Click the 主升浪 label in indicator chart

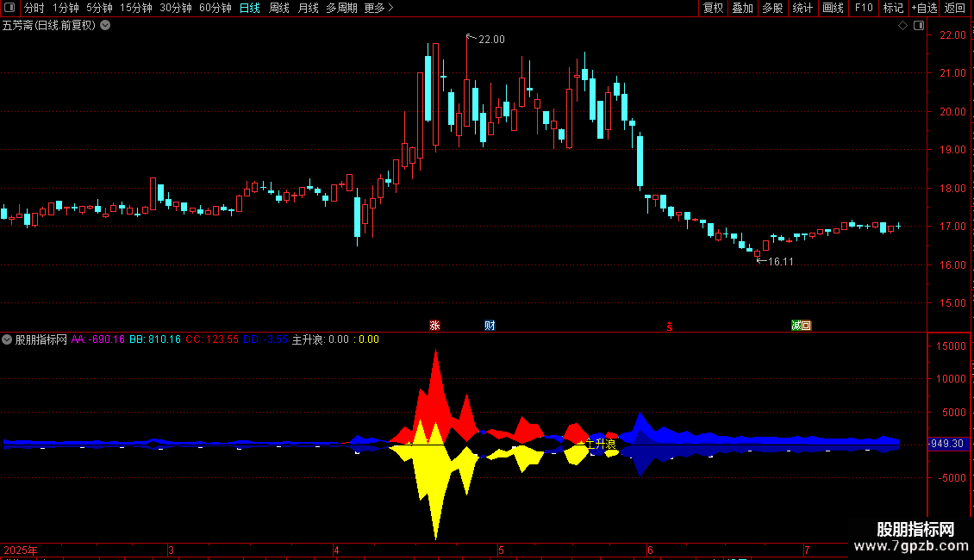(600, 444)
